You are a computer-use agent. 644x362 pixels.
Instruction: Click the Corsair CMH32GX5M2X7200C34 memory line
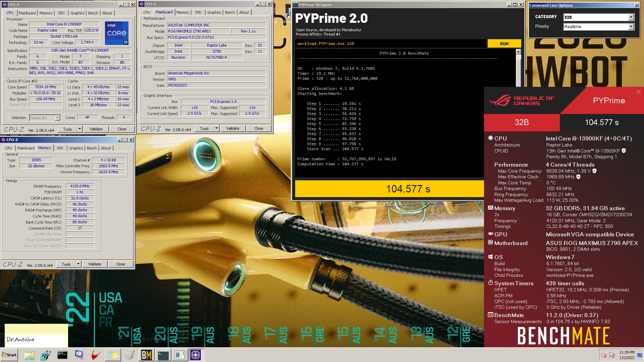(x=589, y=215)
